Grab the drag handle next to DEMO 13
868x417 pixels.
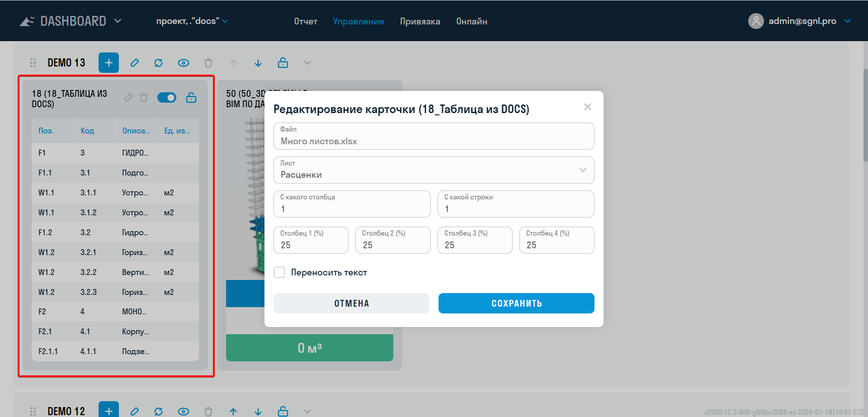(x=33, y=63)
